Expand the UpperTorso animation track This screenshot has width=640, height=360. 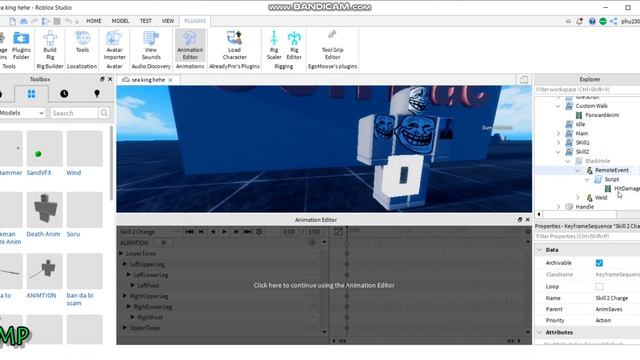click(x=124, y=328)
